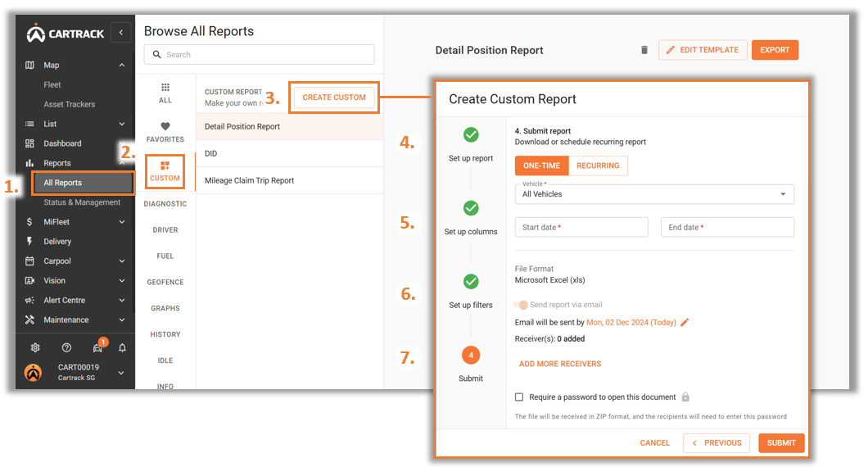Screen dimensions: 868x467
Task: Expand the Vision menu chevron
Action: pyautogui.click(x=122, y=280)
